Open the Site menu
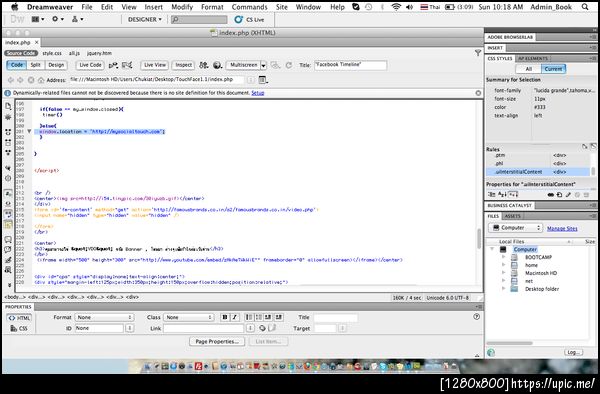The width and height of the screenshot is (600, 394). point(282,7)
